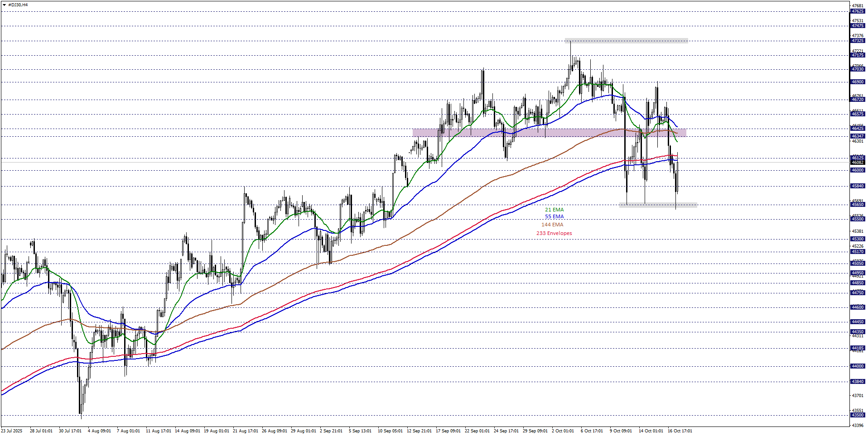This screenshot has width=868, height=436.
Task: Click the 2 Sep 21:01 time label
Action: coord(331,431)
